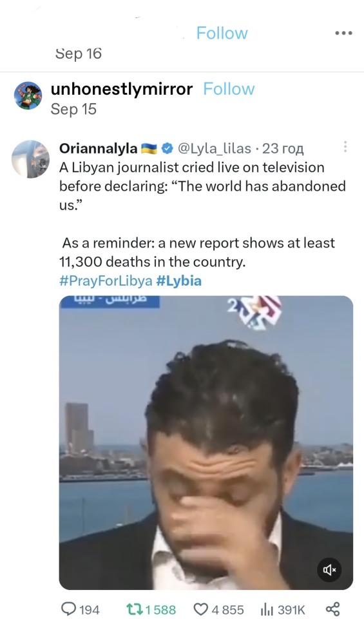Open the #PrayForLibya hashtag
The image size is (364, 619).
106,280
